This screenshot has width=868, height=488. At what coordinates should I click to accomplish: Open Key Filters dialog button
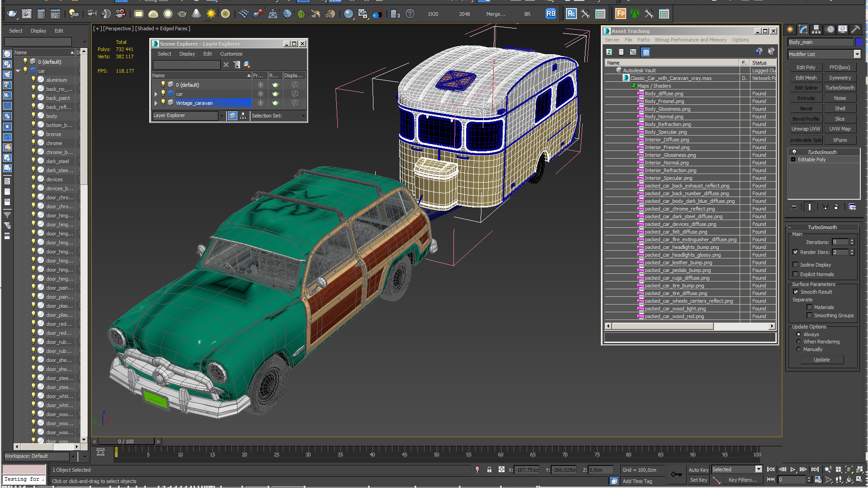click(742, 480)
